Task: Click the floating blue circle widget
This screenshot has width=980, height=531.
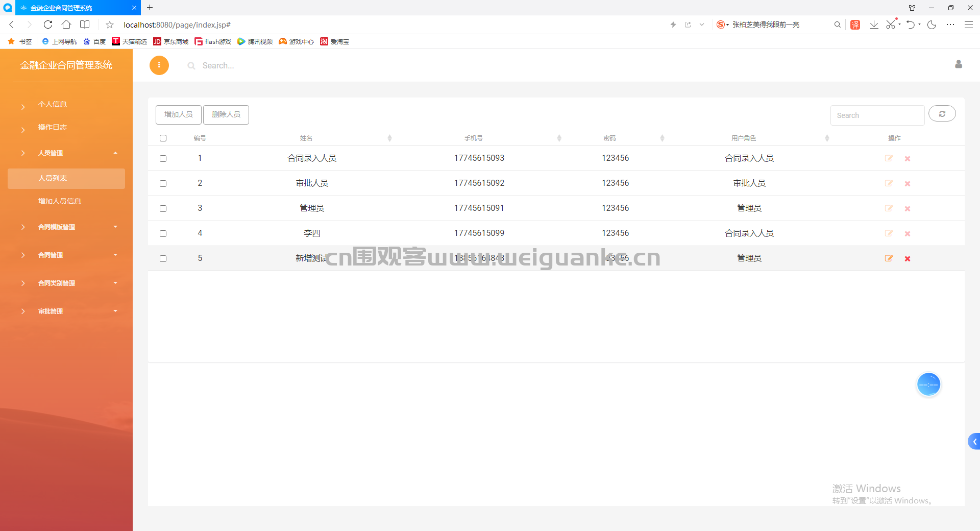Action: point(928,384)
